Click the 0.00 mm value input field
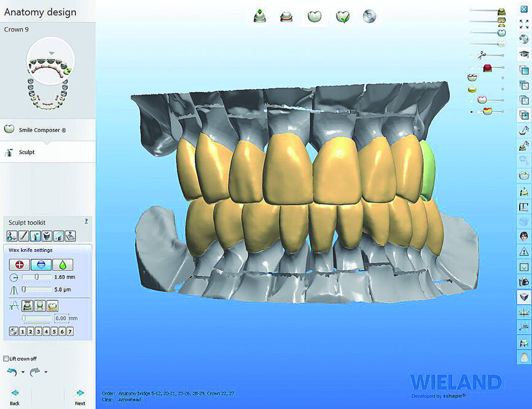Screen dimensions: 532x409 [61, 317]
